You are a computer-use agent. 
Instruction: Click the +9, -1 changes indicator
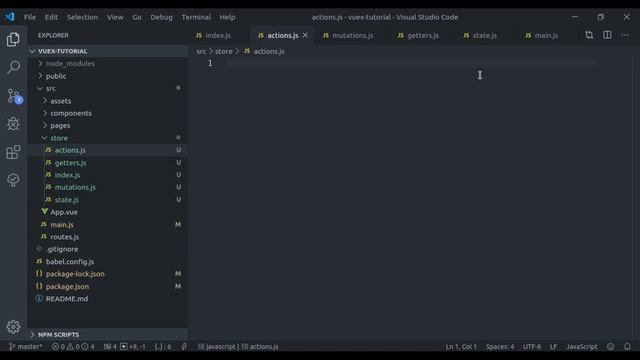[133, 347]
